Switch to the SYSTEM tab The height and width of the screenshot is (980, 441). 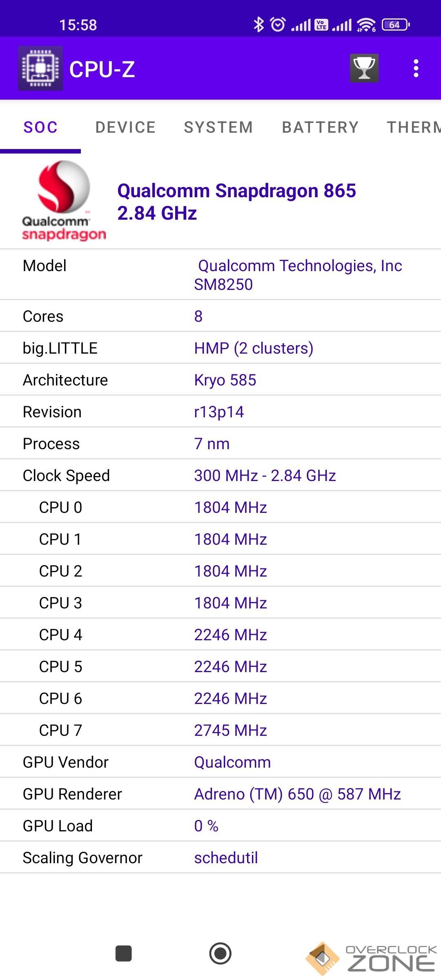point(218,127)
